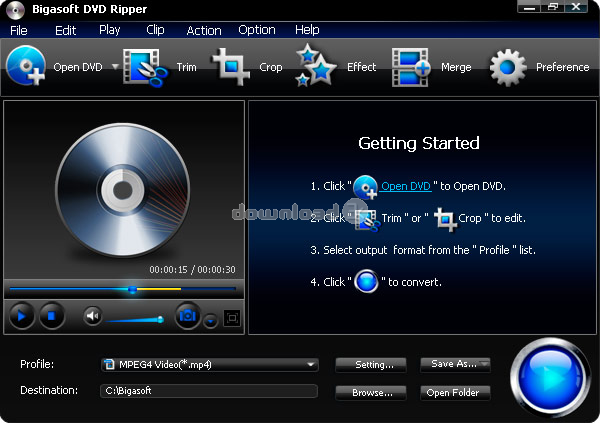
Task: Click the Open DVD disc icon in toolbar
Action: coord(26,65)
